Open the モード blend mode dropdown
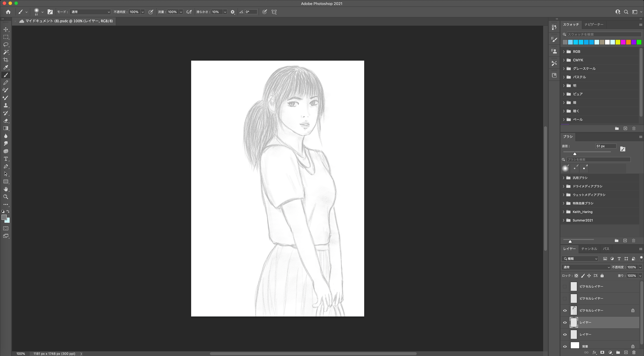The height and width of the screenshot is (356, 644). 90,12
